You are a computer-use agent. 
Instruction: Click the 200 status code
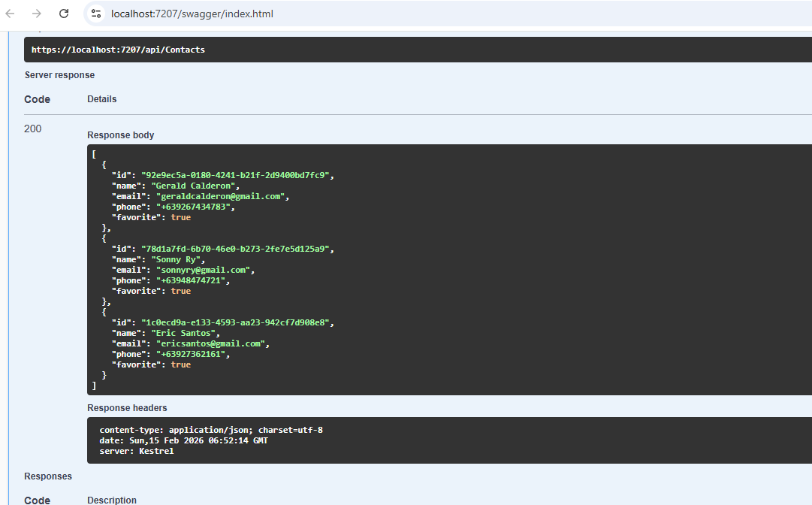tap(33, 129)
